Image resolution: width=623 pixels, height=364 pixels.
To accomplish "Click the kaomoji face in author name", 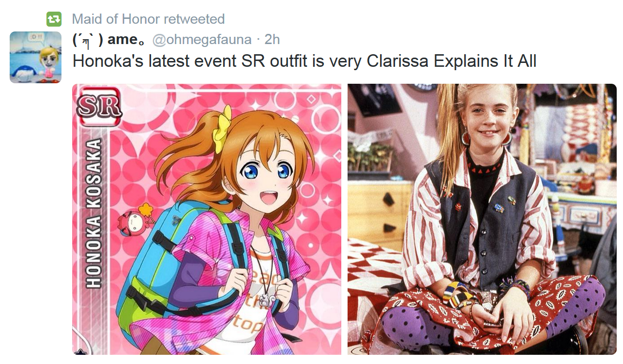I will tap(88, 40).
